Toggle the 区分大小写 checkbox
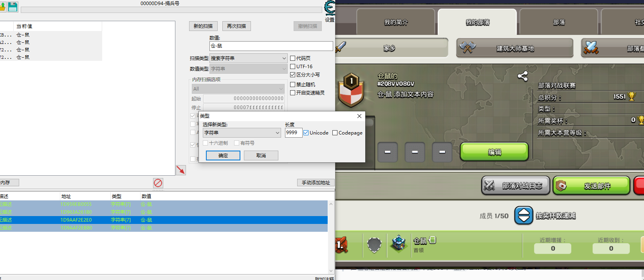The height and width of the screenshot is (280, 644). 292,75
